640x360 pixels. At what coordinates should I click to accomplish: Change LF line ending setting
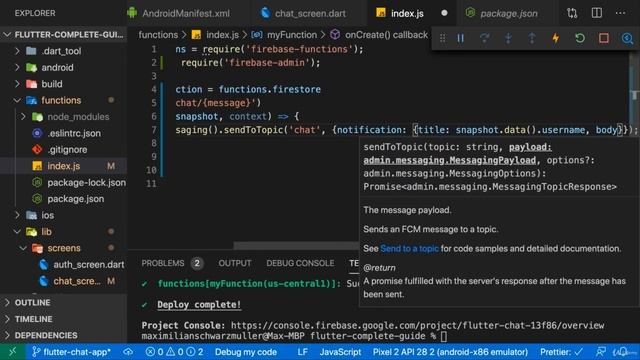pos(302,352)
